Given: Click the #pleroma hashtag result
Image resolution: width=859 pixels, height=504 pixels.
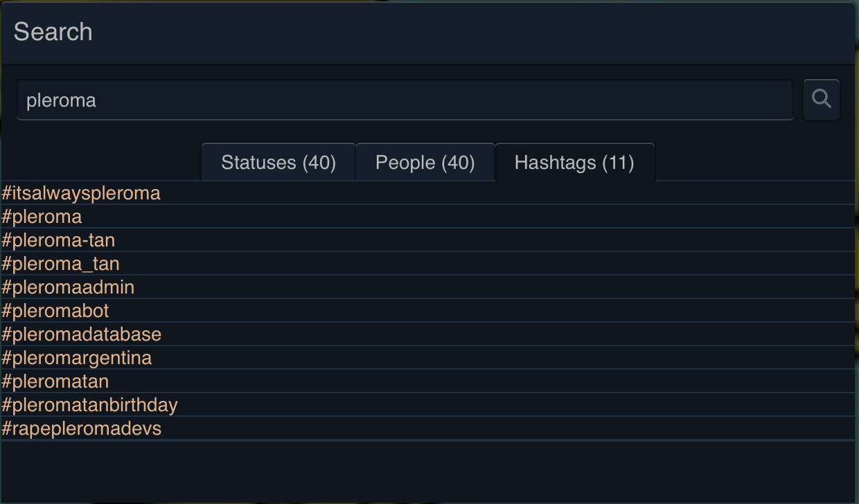Looking at the screenshot, I should (42, 217).
